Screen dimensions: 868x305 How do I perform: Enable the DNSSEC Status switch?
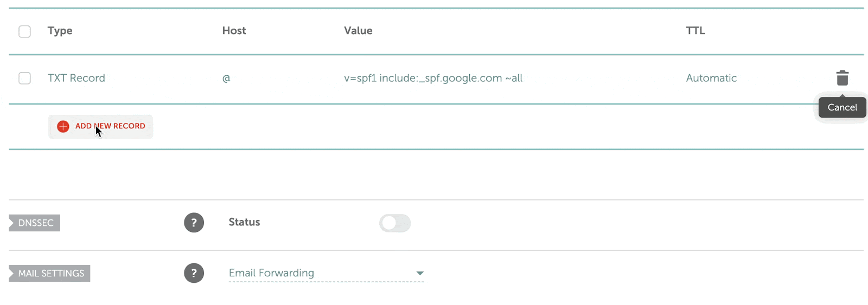[395, 223]
